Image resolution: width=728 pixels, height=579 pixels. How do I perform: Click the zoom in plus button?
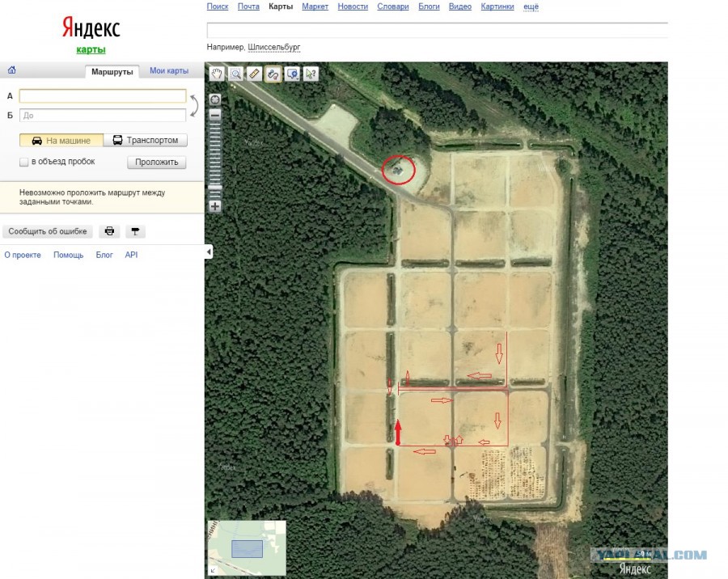point(215,206)
